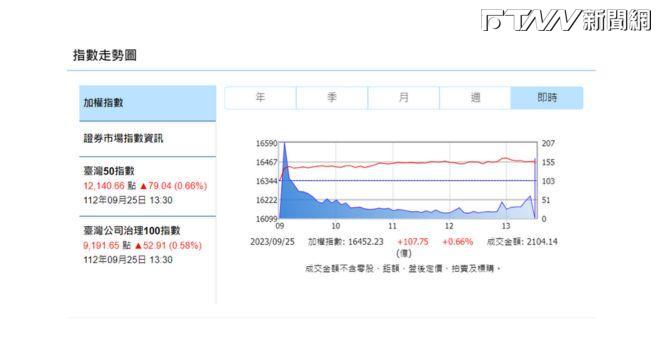Open the 月 (month) chart tab
Image resolution: width=660 pixels, height=361 pixels.
coord(404,98)
